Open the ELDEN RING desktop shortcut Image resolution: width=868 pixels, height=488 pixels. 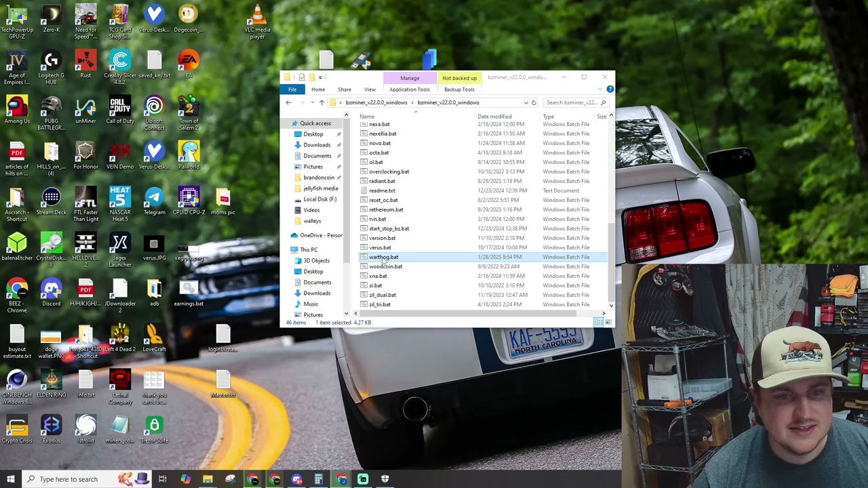tap(51, 384)
